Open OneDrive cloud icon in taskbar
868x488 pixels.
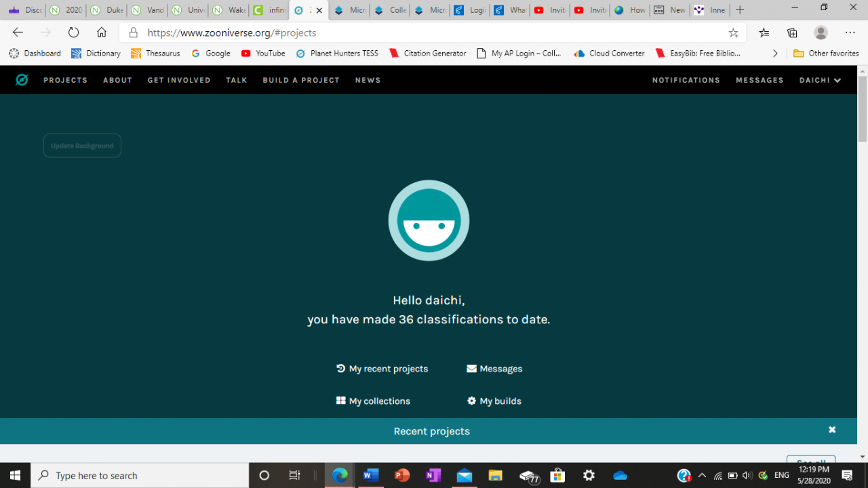pos(620,475)
